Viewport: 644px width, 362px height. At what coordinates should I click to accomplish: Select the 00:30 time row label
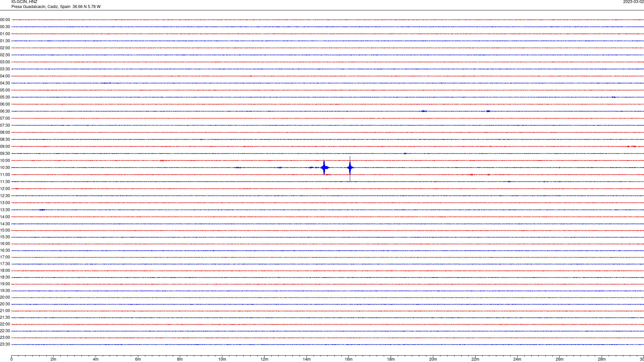pos(5,27)
